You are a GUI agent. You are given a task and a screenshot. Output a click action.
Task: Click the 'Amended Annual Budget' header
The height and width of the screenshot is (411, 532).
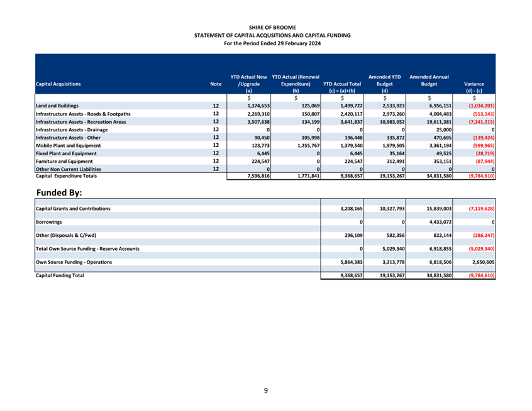(x=429, y=80)
